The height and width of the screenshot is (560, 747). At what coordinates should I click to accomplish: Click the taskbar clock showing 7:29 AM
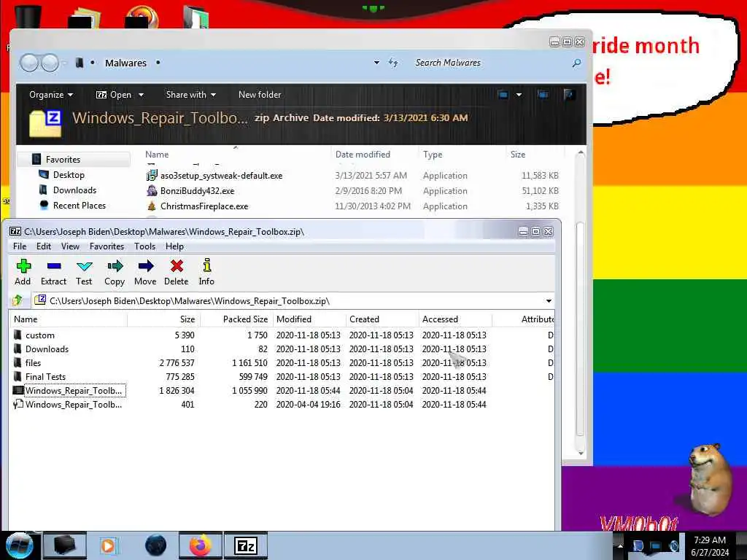[x=710, y=546]
